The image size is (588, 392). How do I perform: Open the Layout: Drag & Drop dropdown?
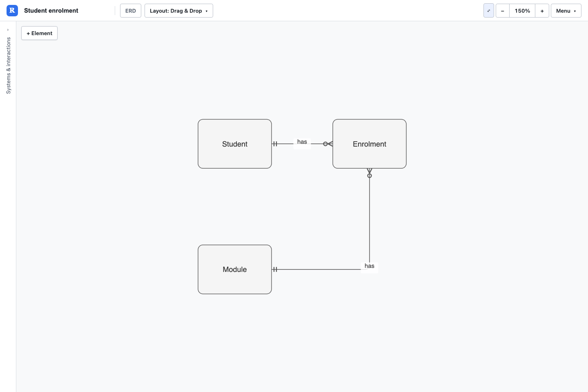tap(179, 11)
